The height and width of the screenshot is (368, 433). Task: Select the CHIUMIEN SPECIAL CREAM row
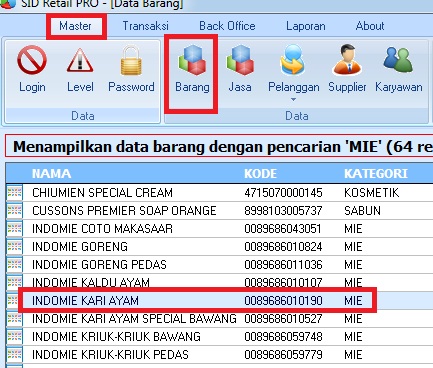click(219, 193)
